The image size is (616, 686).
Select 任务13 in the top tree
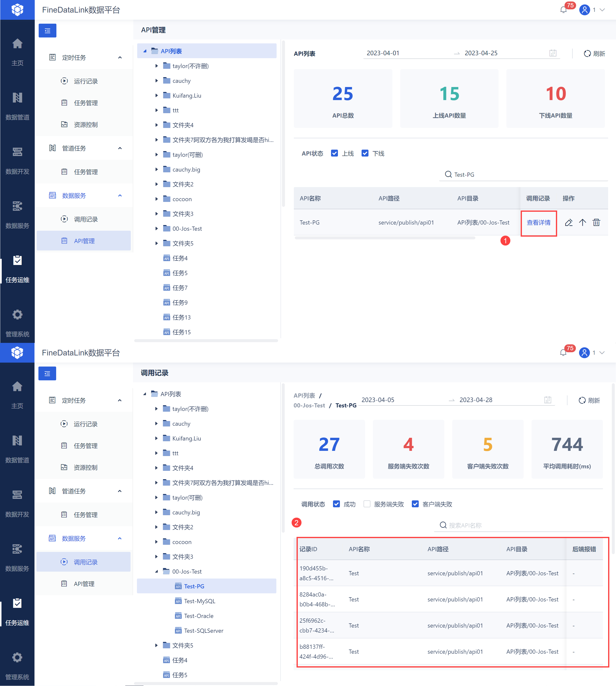click(x=182, y=317)
